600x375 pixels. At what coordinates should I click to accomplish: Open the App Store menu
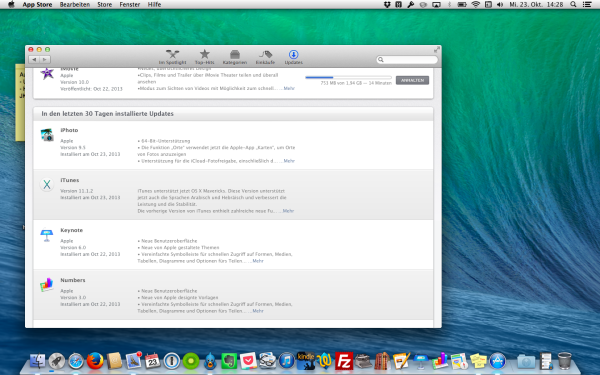[37, 5]
